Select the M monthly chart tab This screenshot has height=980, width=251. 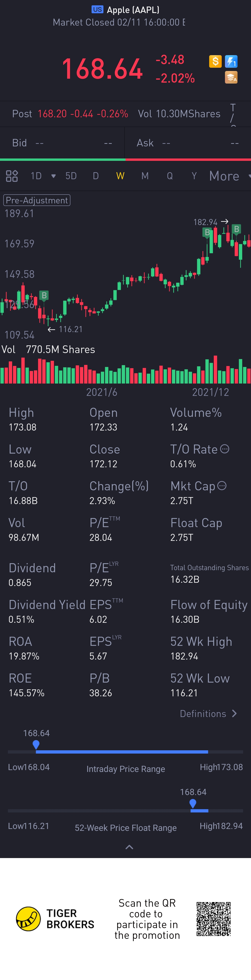pyautogui.click(x=145, y=176)
